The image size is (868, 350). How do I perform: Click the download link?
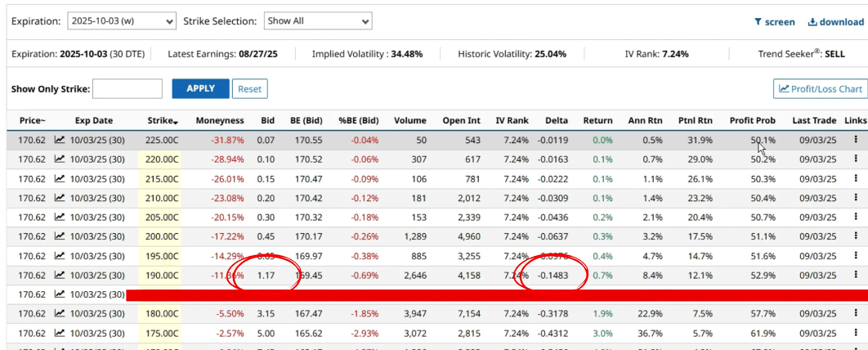(x=836, y=22)
